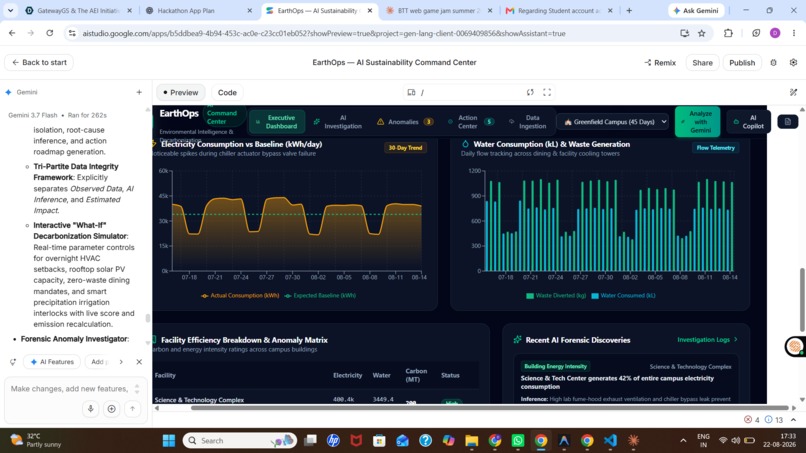Open the Chrome extensions puzzle icon
Viewport: 806px width, 453px height.
tap(728, 33)
